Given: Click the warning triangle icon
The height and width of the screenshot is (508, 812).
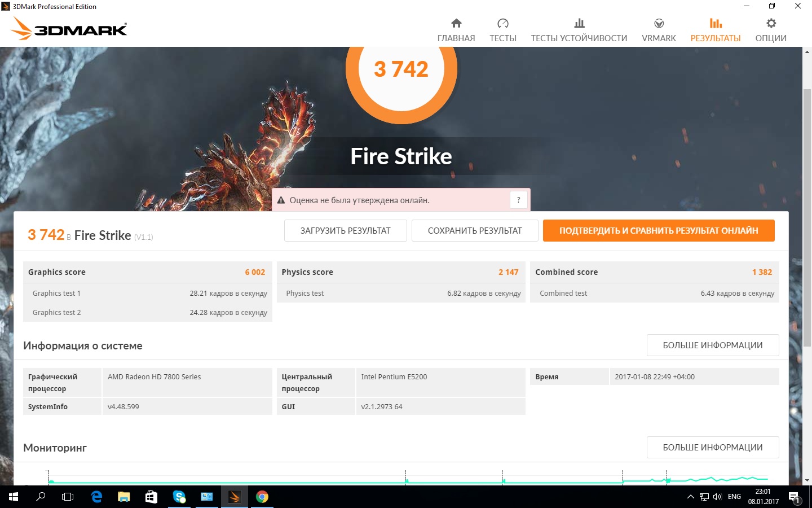Looking at the screenshot, I should [281, 200].
